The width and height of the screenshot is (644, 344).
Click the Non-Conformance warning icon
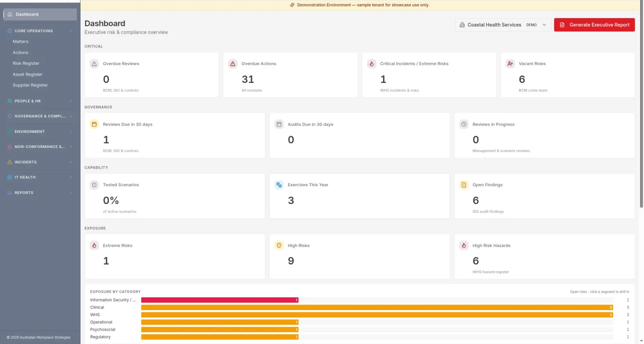coord(10,147)
